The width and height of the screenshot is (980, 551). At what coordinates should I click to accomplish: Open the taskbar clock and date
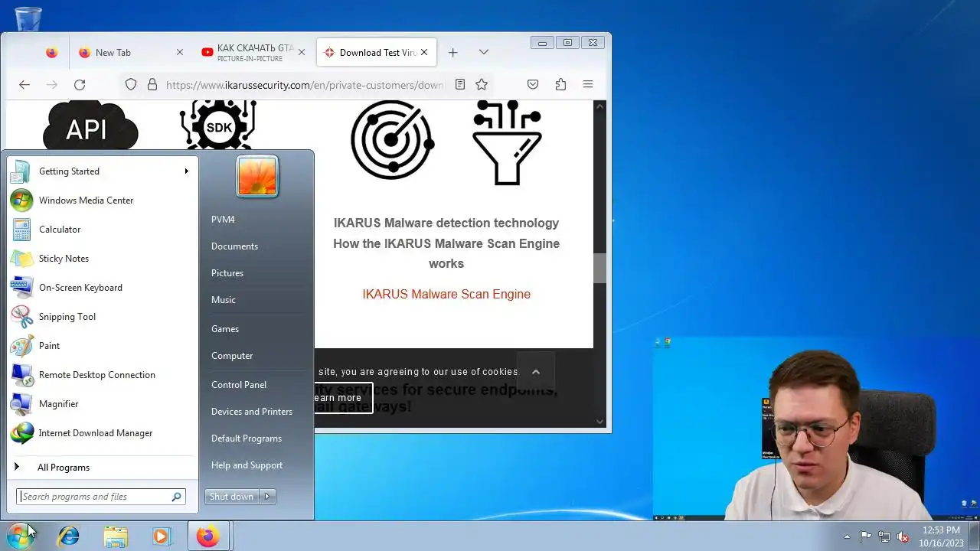[941, 536]
